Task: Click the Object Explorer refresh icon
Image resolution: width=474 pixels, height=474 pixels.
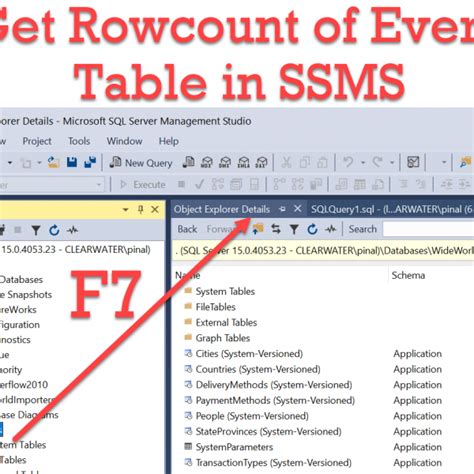Action: pos(54,230)
